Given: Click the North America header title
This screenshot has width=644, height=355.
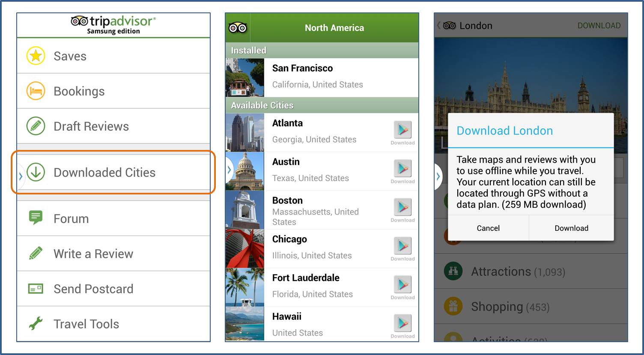Looking at the screenshot, I should coord(334,28).
